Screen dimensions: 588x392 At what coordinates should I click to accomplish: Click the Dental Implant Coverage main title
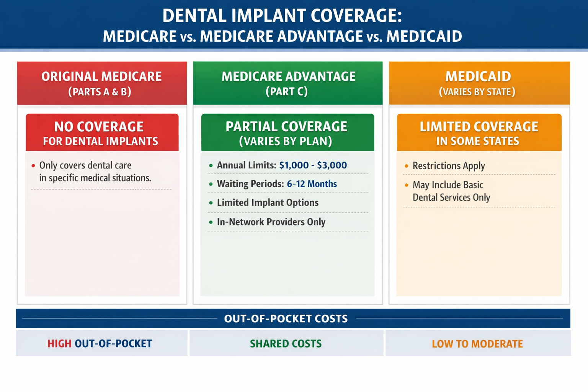pyautogui.click(x=282, y=16)
